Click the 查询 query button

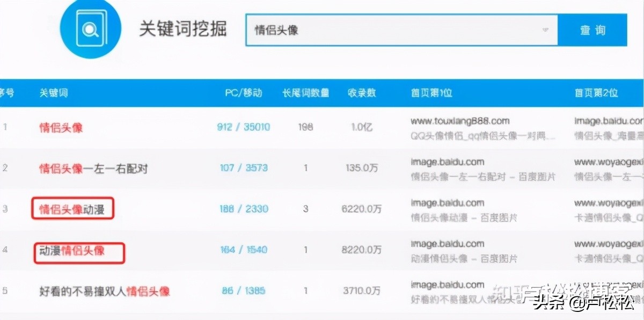593,31
